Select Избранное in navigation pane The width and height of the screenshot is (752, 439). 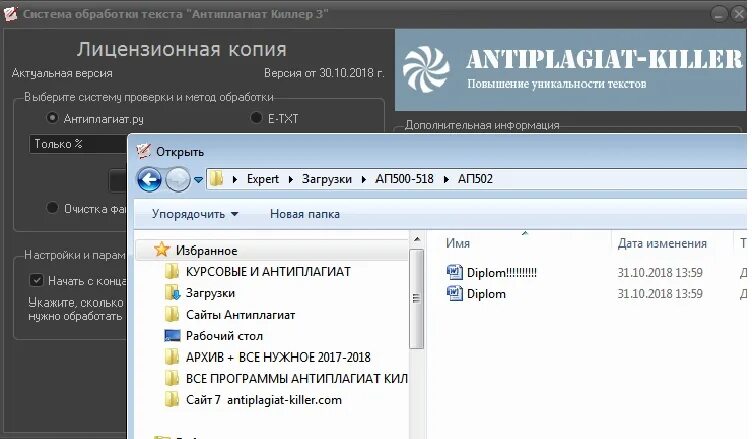point(206,250)
